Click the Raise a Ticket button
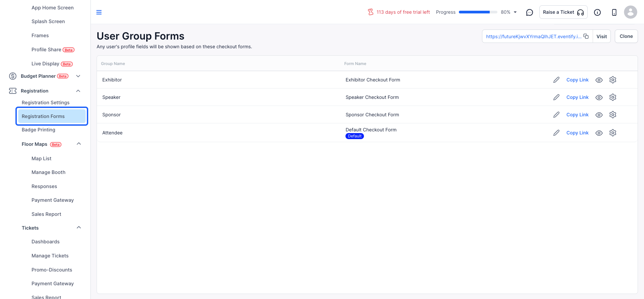Image resolution: width=644 pixels, height=299 pixels. coord(563,12)
